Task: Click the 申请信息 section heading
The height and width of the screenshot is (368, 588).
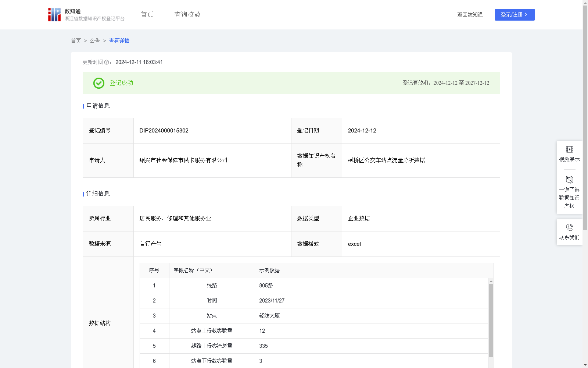Action: (98, 106)
